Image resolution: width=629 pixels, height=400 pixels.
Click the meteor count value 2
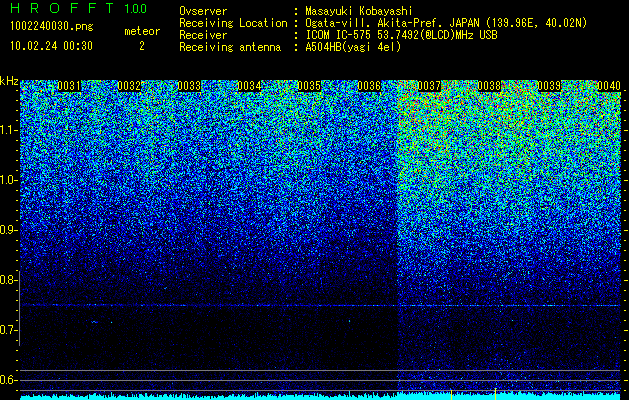[142, 46]
